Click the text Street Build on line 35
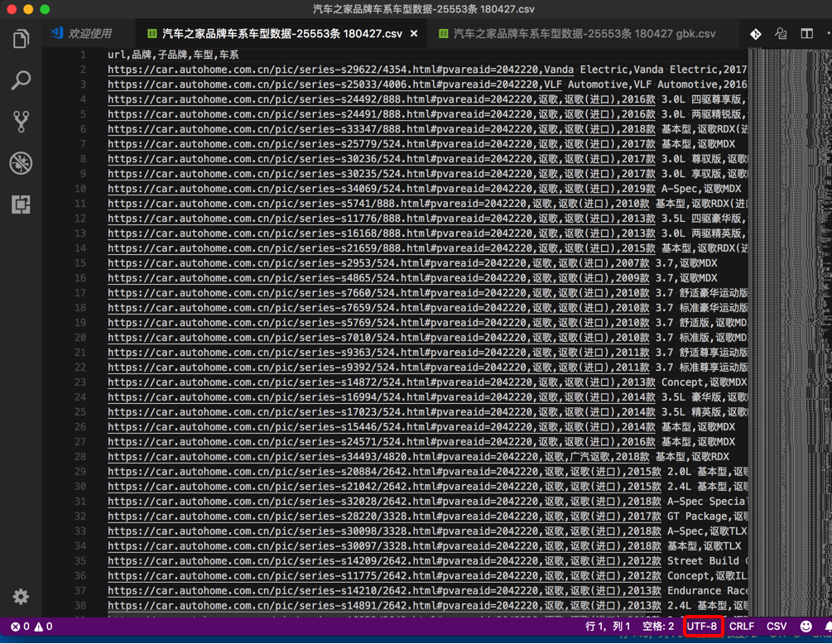832x644 pixels. pyautogui.click(x=703, y=560)
